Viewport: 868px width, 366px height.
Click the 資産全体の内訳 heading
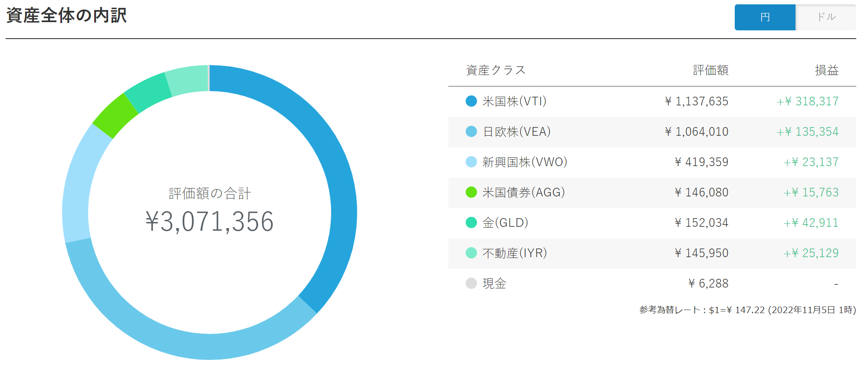tap(66, 16)
